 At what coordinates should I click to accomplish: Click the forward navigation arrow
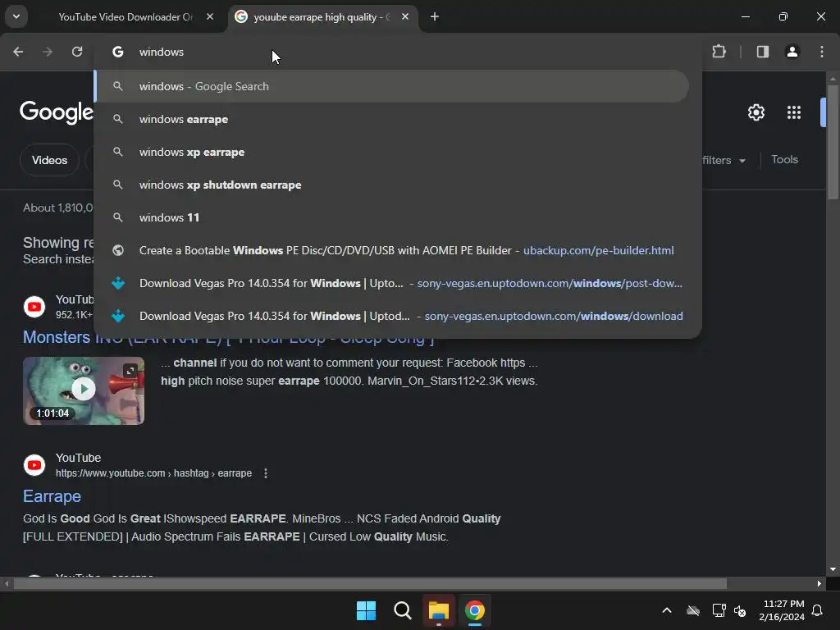[x=48, y=52]
